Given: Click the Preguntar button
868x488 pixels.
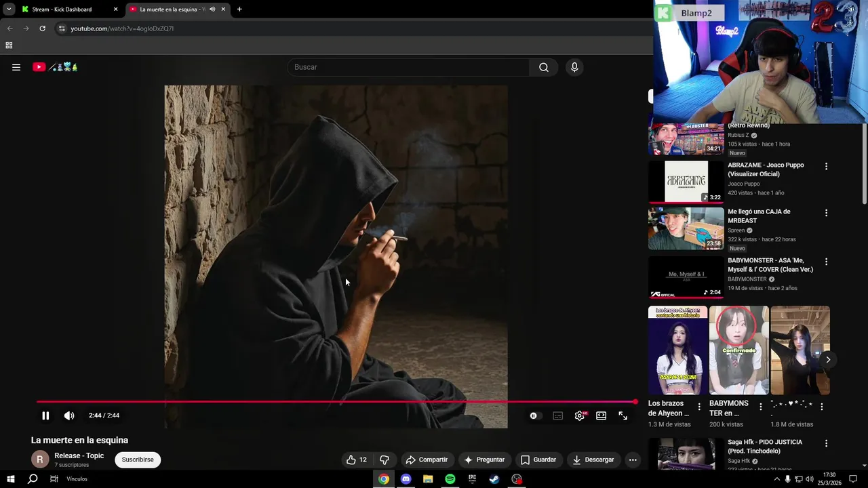Looking at the screenshot, I should click(484, 460).
